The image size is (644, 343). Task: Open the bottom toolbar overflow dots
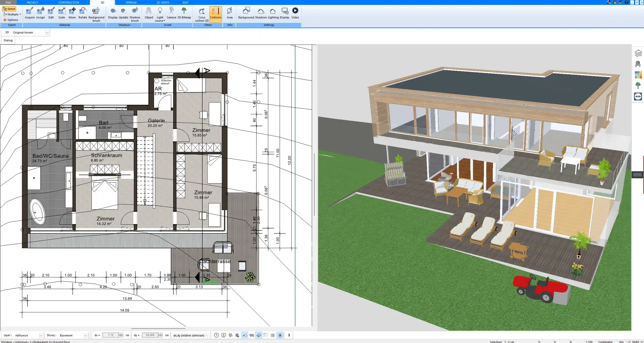[289, 335]
